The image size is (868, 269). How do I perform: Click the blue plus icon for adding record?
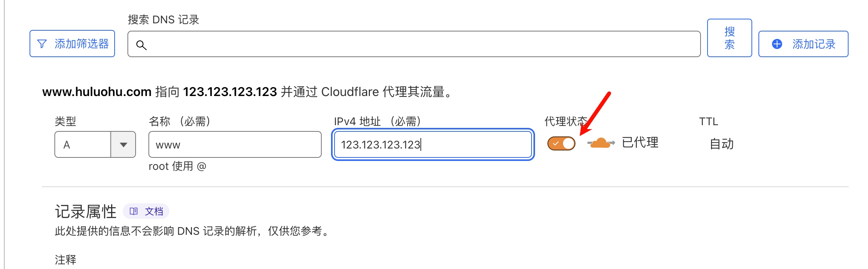click(x=777, y=44)
